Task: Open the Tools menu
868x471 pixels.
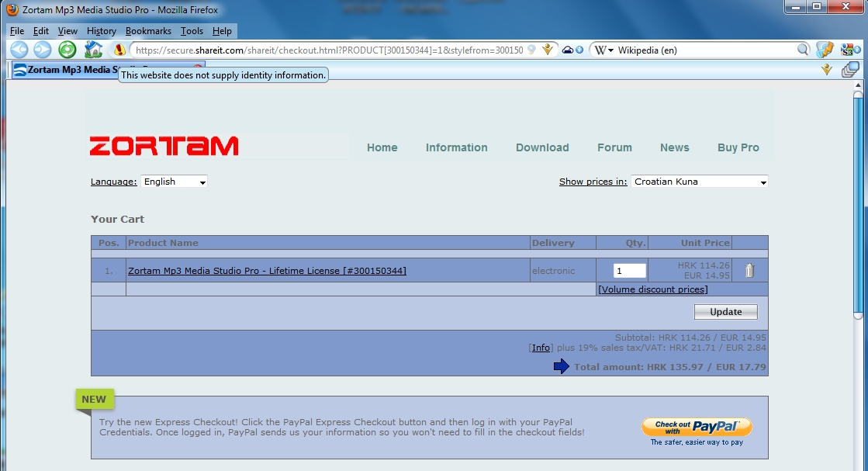Action: pos(192,31)
